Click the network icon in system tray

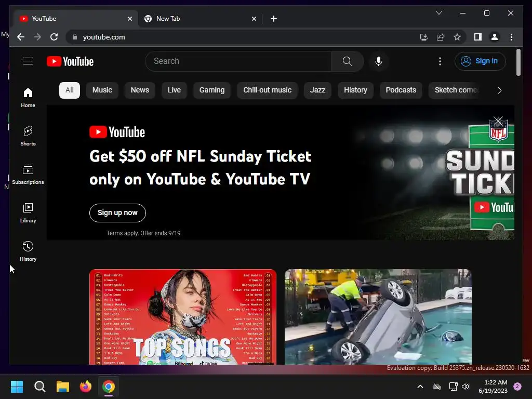453,387
